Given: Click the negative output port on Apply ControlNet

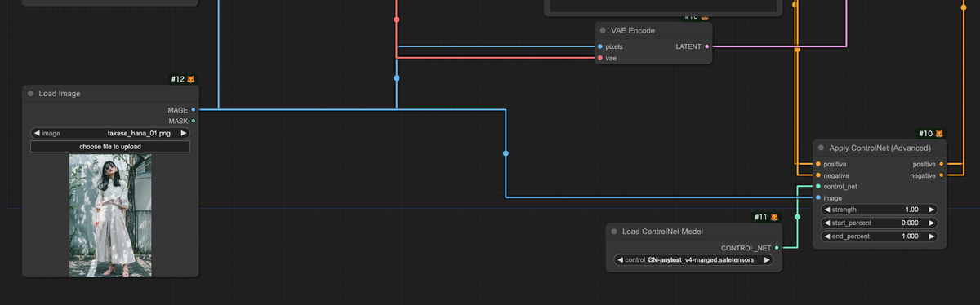Looking at the screenshot, I should click(942, 175).
